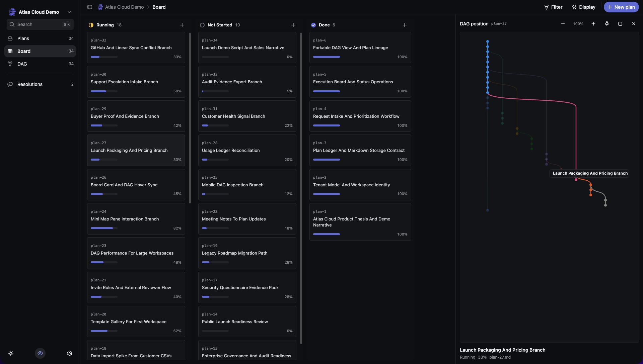
Task: Select the Board view in sidebar
Action: pyautogui.click(x=40, y=51)
